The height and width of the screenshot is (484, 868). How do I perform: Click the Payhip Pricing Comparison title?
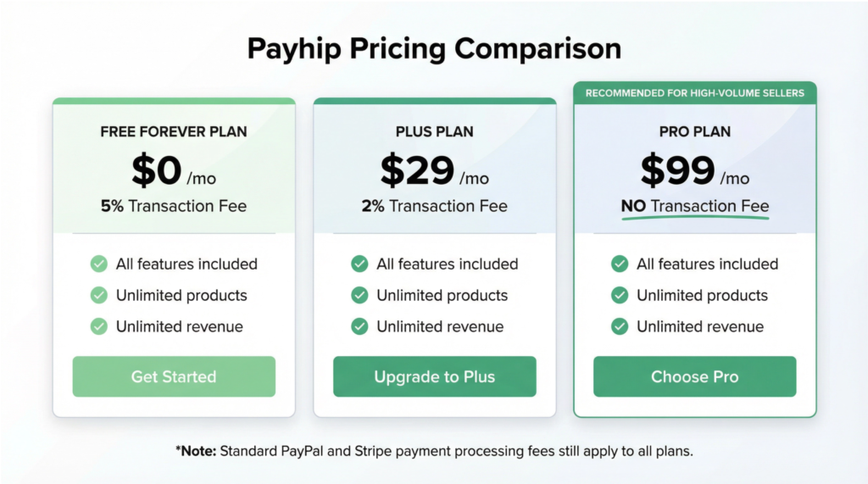coord(434,48)
